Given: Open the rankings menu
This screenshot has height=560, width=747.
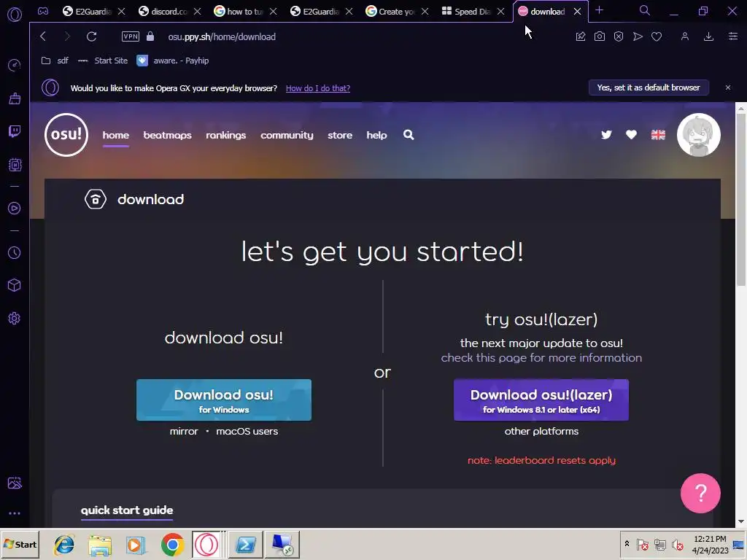Looking at the screenshot, I should coord(226,135).
